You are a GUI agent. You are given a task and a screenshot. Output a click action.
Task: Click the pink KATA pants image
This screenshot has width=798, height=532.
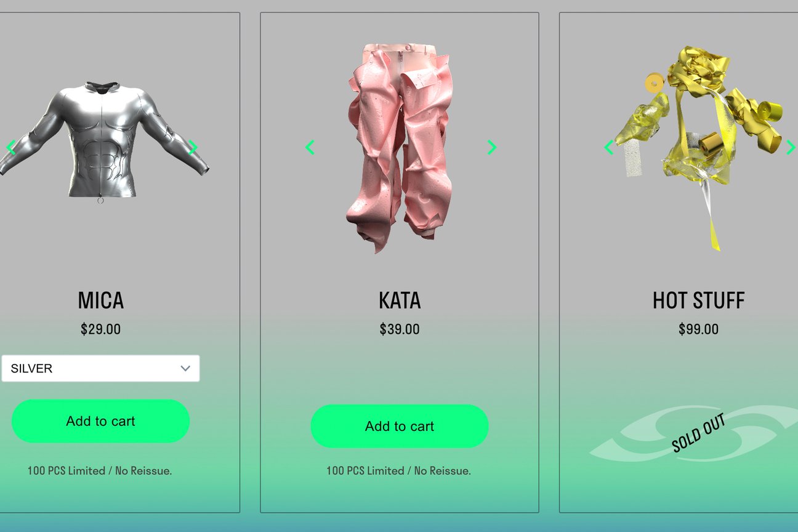pyautogui.click(x=399, y=148)
